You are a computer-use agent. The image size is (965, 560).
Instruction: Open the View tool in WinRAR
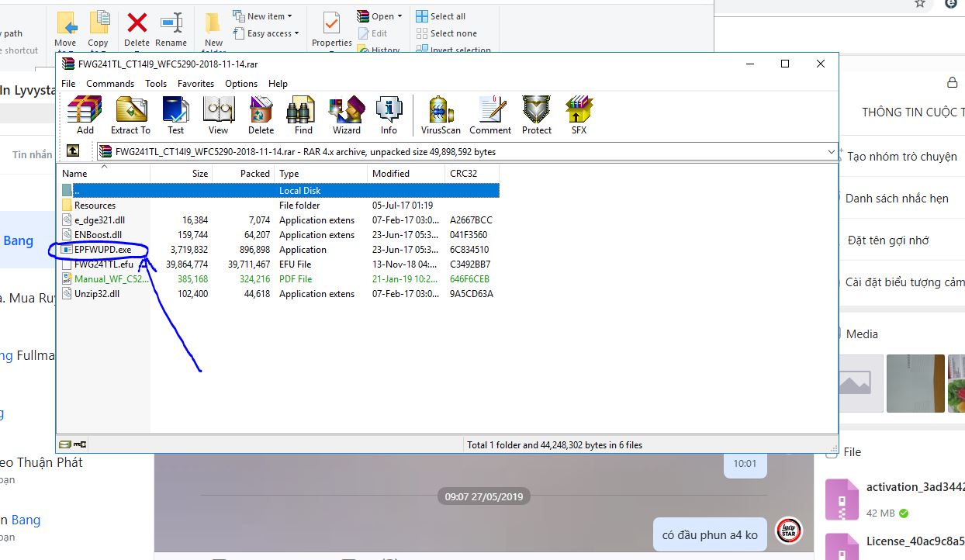tap(219, 115)
